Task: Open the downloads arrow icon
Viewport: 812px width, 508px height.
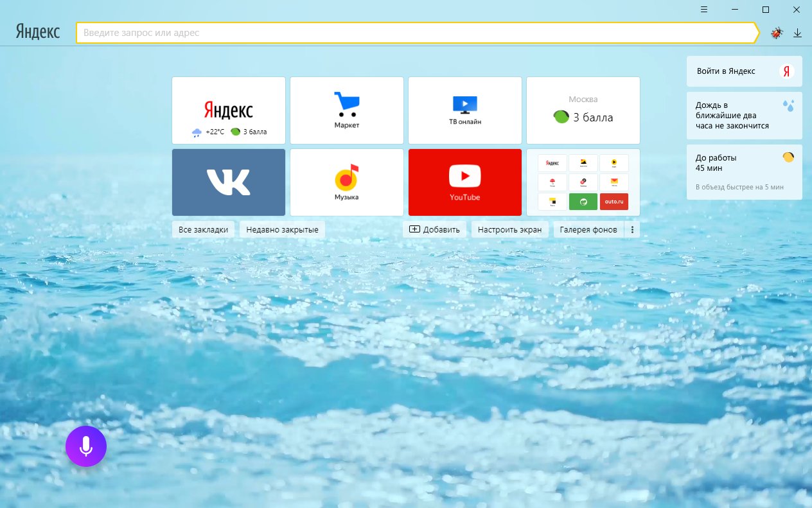Action: pyautogui.click(x=797, y=33)
